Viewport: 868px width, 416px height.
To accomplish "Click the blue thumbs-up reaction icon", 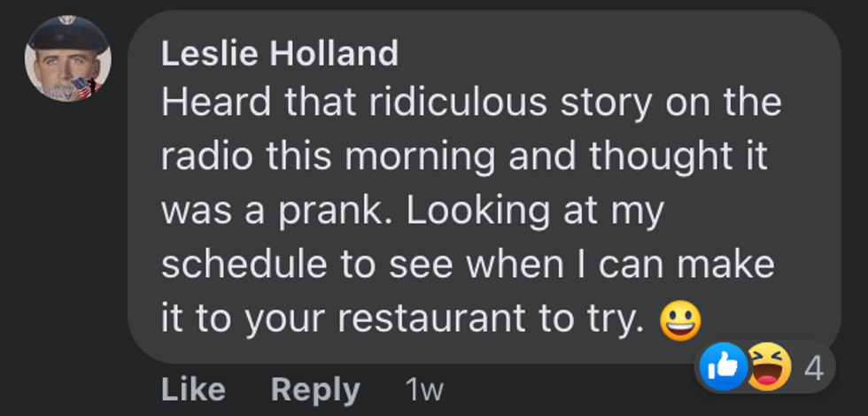I will tap(724, 366).
